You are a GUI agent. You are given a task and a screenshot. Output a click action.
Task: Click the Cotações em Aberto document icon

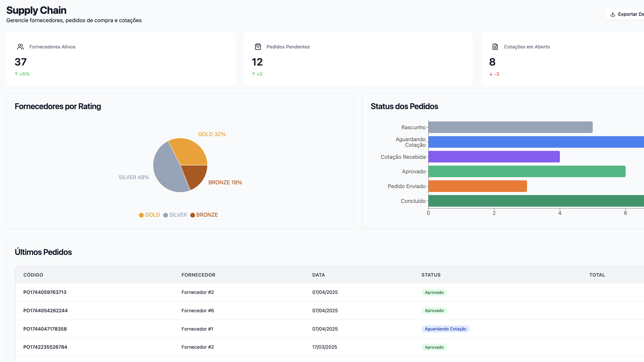click(495, 47)
